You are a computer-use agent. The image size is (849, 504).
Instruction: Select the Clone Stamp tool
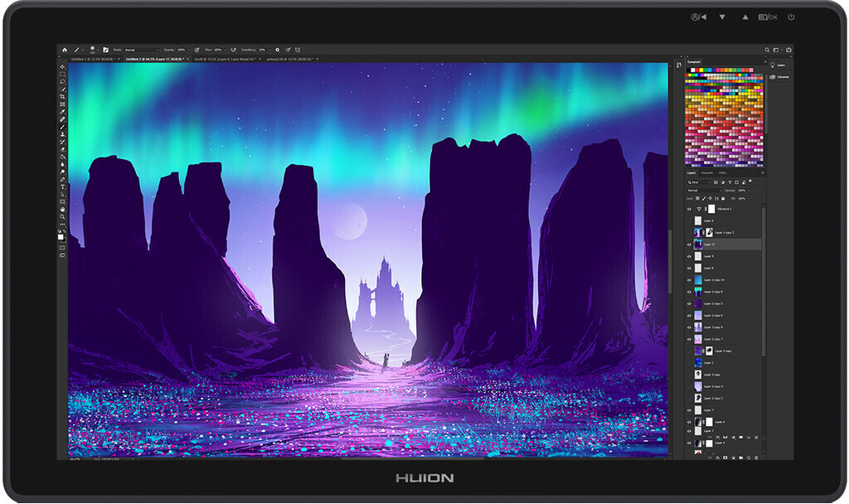pyautogui.click(x=62, y=134)
